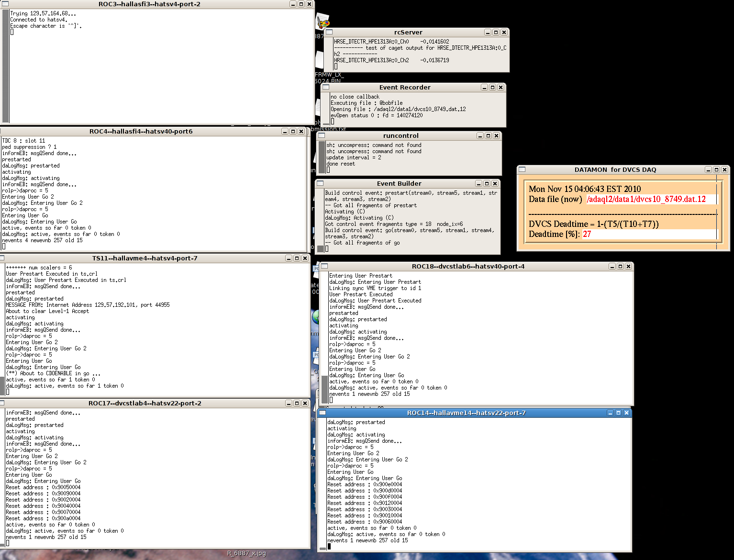Maximize the ROC3 terminal window

(x=301, y=4)
